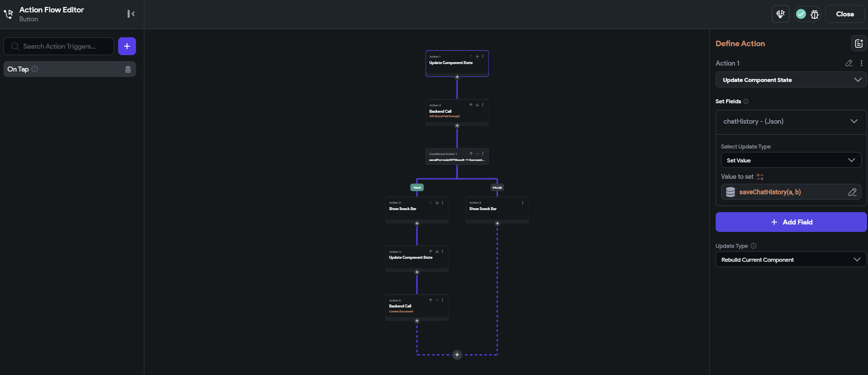Image resolution: width=868 pixels, height=375 pixels.
Task: Add action at merged branch bottom plus
Action: 457,355
